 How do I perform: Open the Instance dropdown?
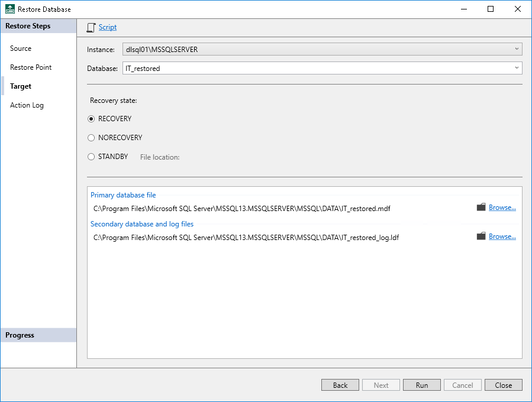[x=517, y=48]
